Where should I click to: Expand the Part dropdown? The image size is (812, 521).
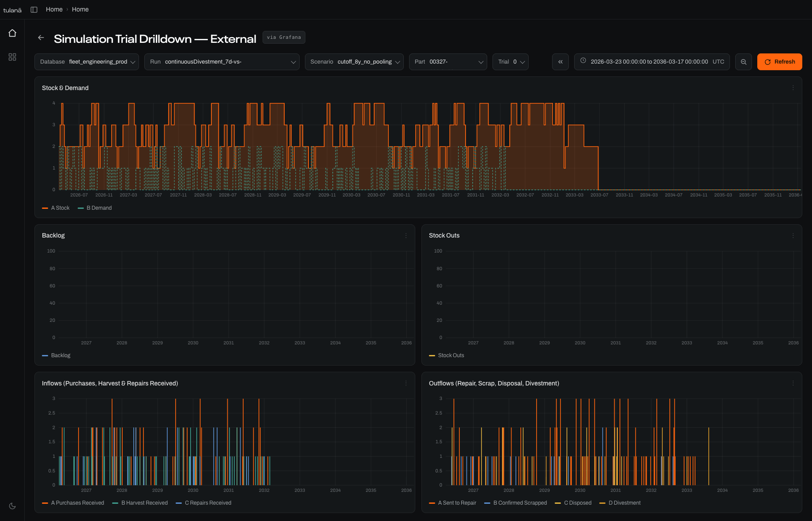point(448,62)
